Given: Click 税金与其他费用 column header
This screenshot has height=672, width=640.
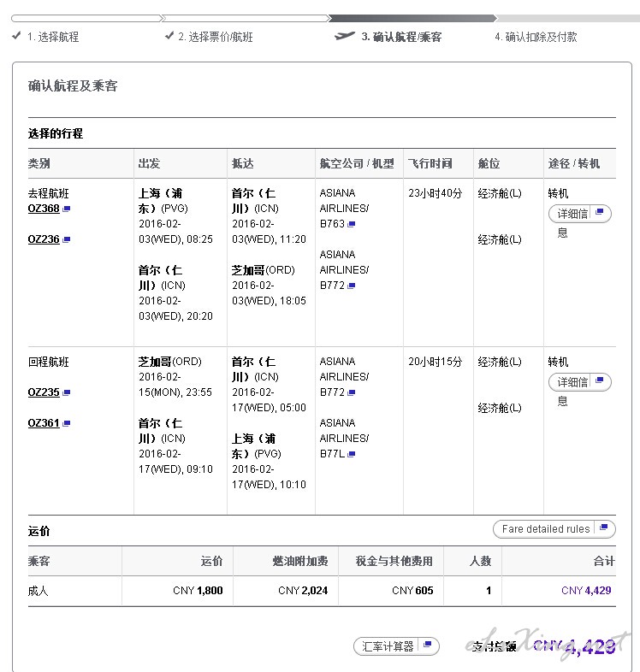Looking at the screenshot, I should (x=394, y=561).
